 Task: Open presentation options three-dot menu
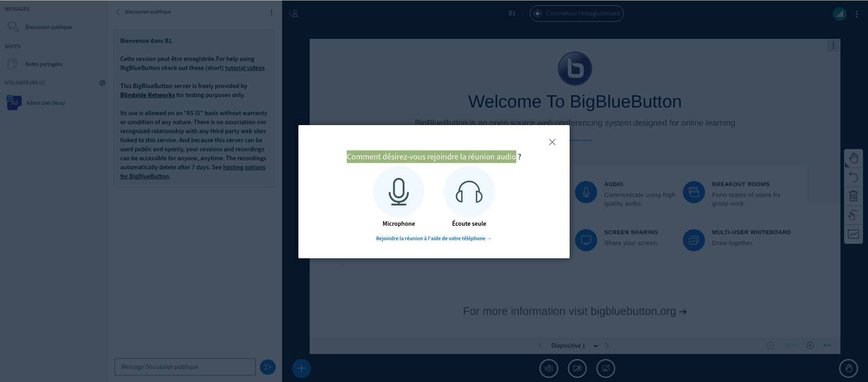coord(833,46)
